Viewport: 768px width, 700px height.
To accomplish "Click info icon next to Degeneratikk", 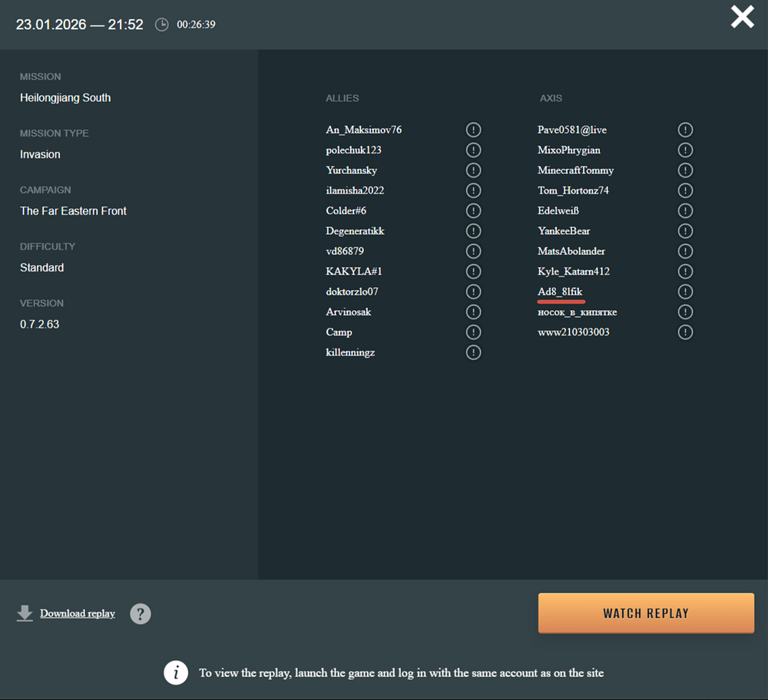I will click(x=474, y=231).
